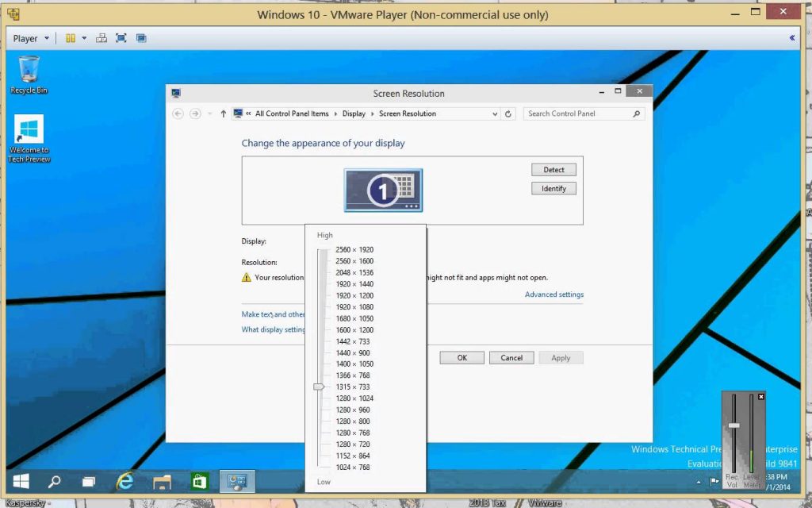This screenshot has width=812, height=508.
Task: Choose 1920 × 1440 resolution
Action: click(354, 284)
